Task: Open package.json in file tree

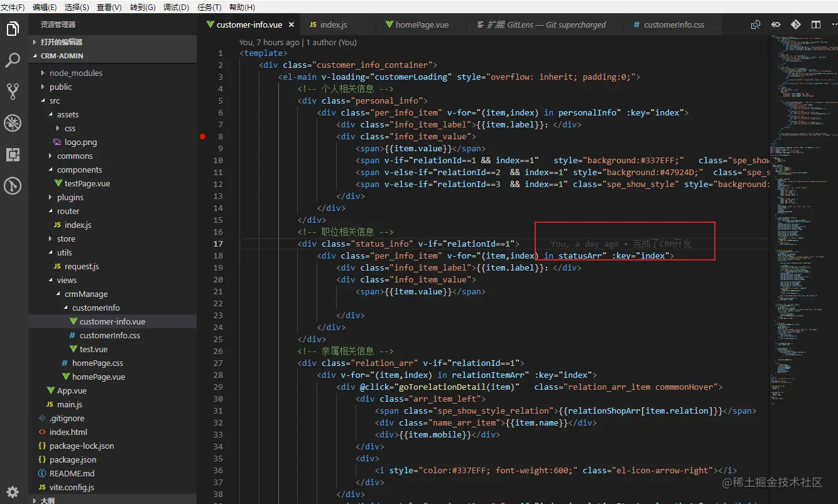Action: (73, 459)
